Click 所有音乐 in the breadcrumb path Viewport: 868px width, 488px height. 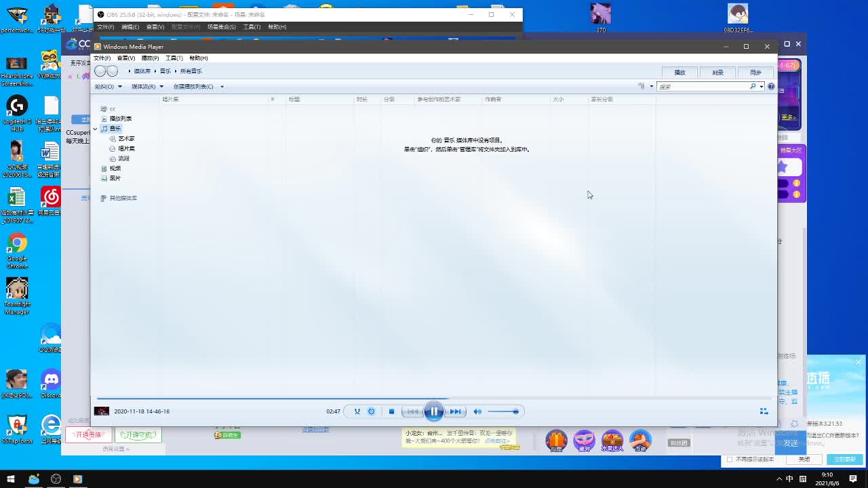point(191,71)
